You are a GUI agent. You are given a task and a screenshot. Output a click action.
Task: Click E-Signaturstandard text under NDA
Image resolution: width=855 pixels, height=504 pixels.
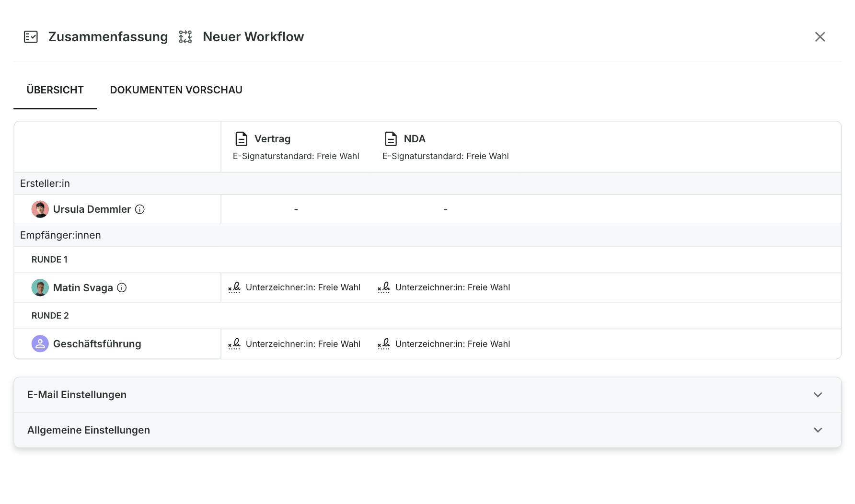446,156
